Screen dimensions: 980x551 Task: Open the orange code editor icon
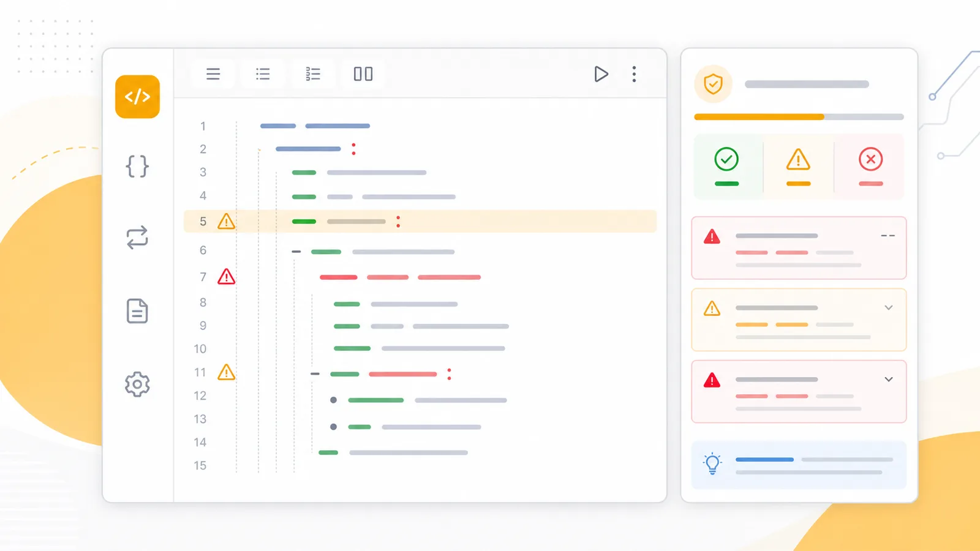(137, 97)
